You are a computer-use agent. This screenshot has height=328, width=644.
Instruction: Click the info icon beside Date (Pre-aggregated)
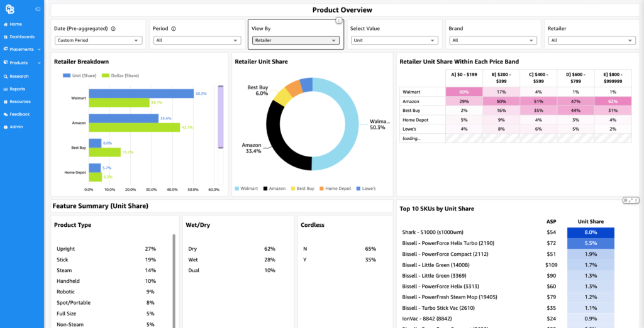(x=113, y=29)
